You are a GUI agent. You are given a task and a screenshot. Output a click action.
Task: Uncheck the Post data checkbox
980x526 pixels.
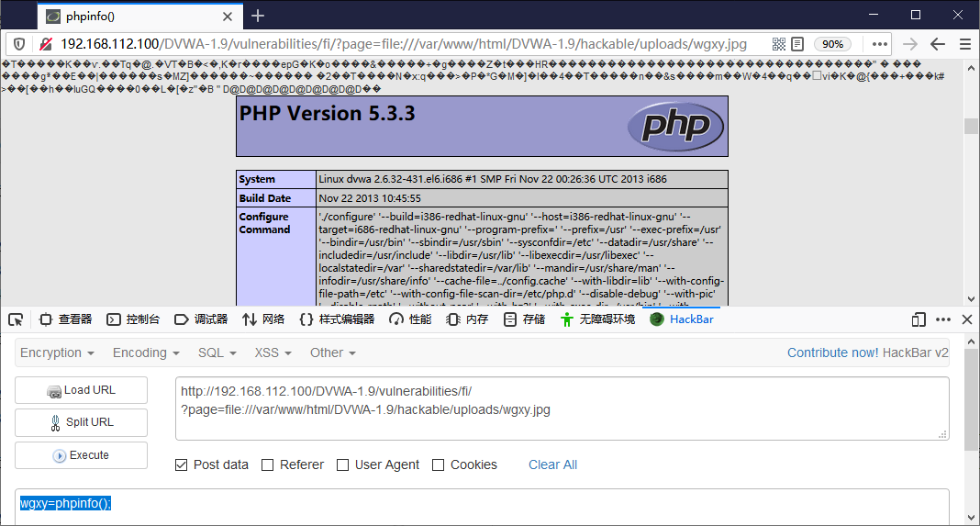[x=182, y=464]
